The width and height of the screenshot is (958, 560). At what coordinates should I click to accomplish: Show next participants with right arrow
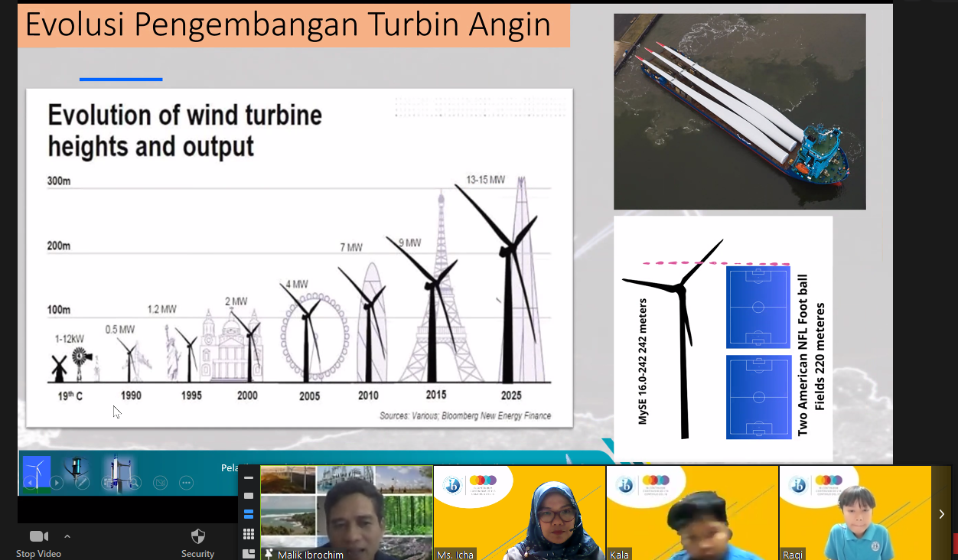click(x=941, y=514)
